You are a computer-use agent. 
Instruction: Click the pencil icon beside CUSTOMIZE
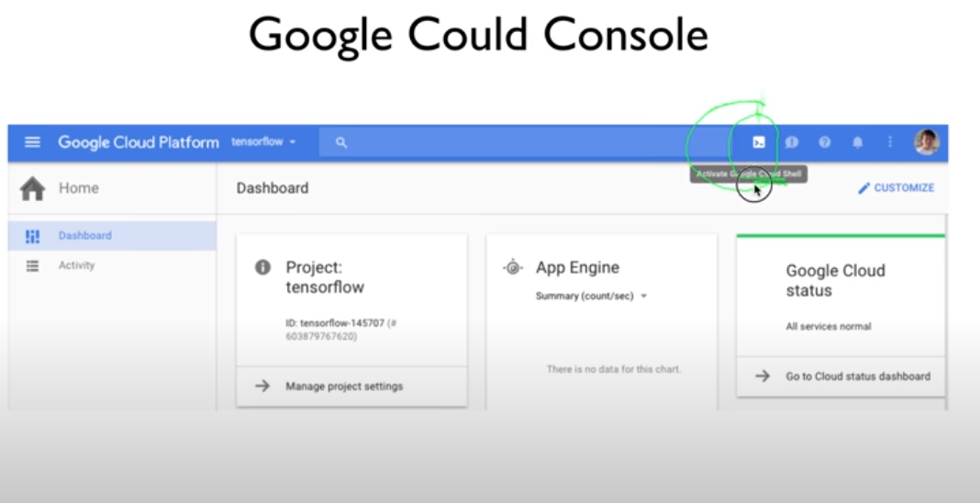point(863,188)
